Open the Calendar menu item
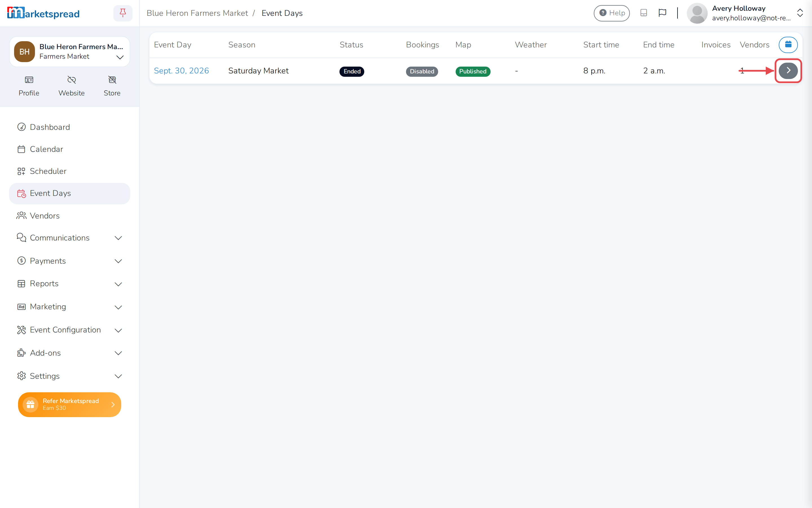 (x=69, y=149)
